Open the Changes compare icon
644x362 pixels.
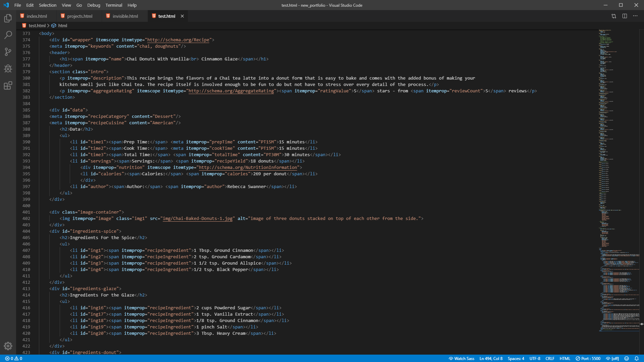click(x=614, y=16)
